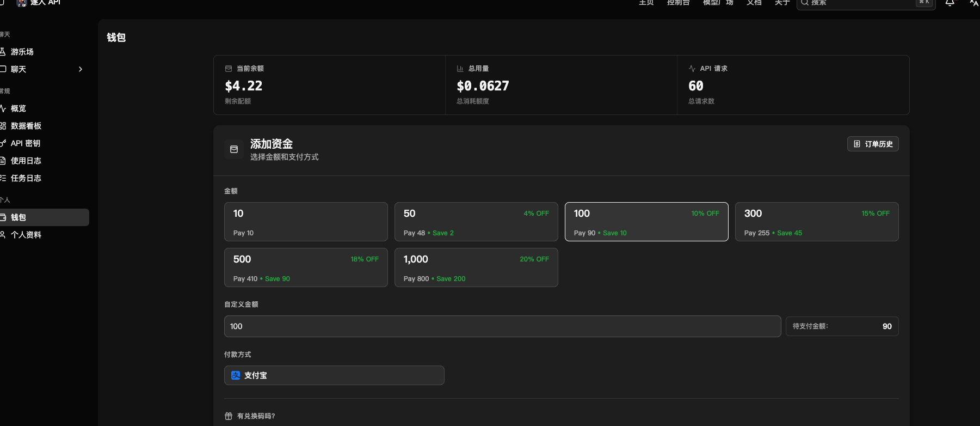The image size is (980, 426).
Task: Click the API request count 60
Action: (x=696, y=86)
